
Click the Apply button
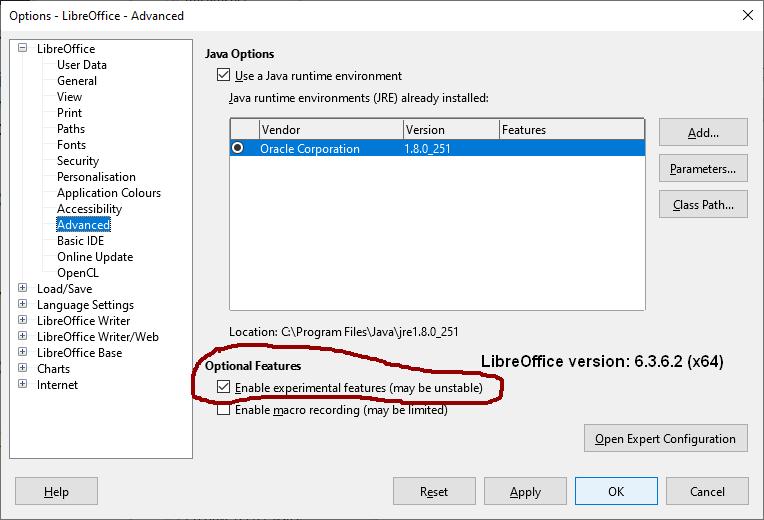[x=525, y=491]
